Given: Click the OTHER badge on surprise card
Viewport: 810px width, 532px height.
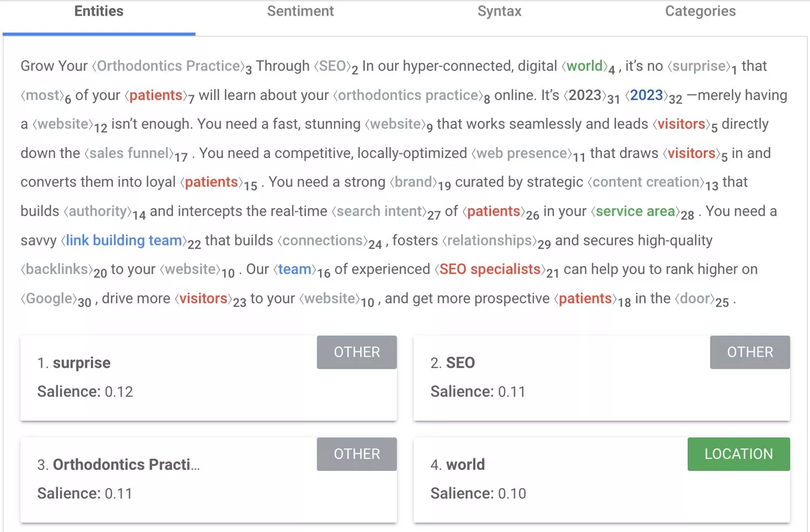Looking at the screenshot, I should [x=357, y=353].
